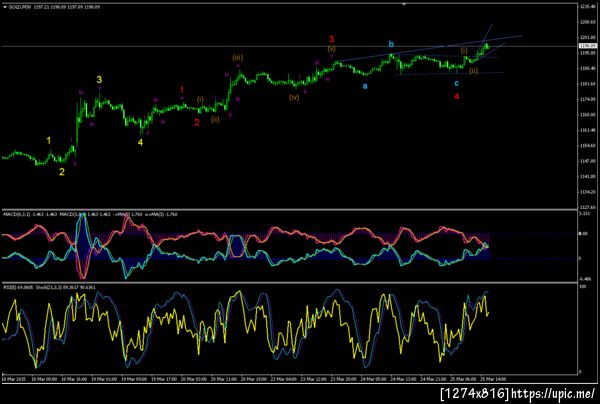This screenshot has width=600, height=404.
Task: Select the orange (ii) label near blue c
Action: [473, 71]
